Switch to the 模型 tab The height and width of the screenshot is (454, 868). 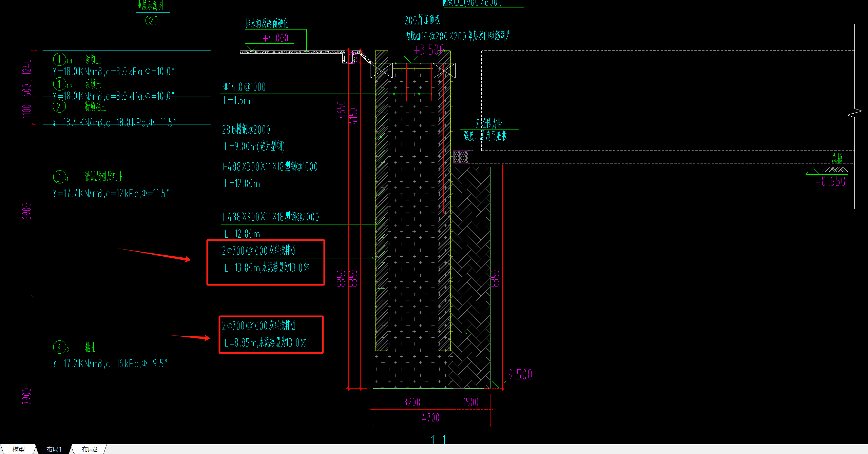point(18,449)
